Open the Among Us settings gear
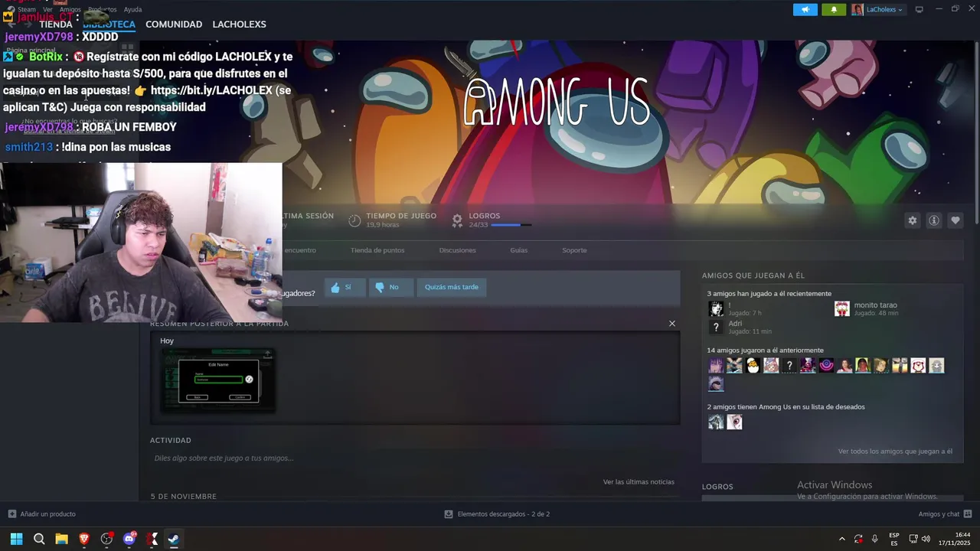The height and width of the screenshot is (551, 980). tap(912, 220)
